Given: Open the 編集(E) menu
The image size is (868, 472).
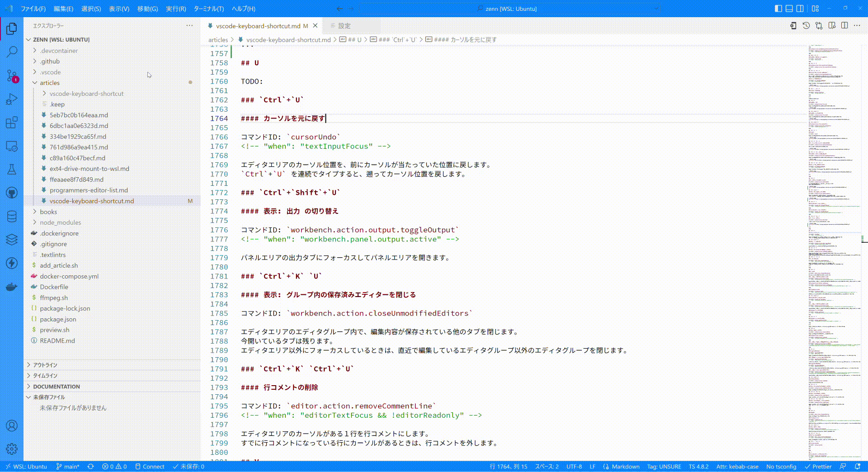Looking at the screenshot, I should (x=63, y=9).
